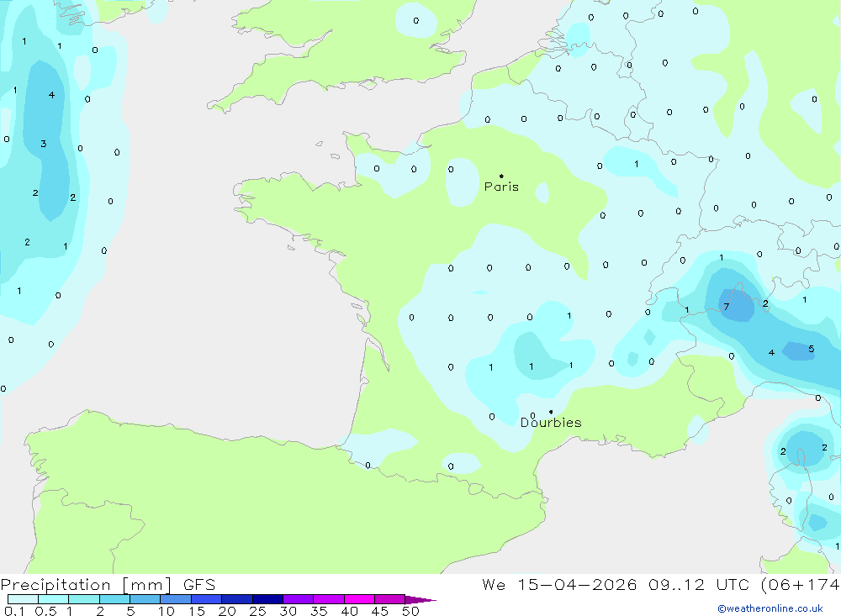This screenshot has width=841, height=616.
Task: Click the precipitation value 7 over the Alps
Action: (727, 307)
